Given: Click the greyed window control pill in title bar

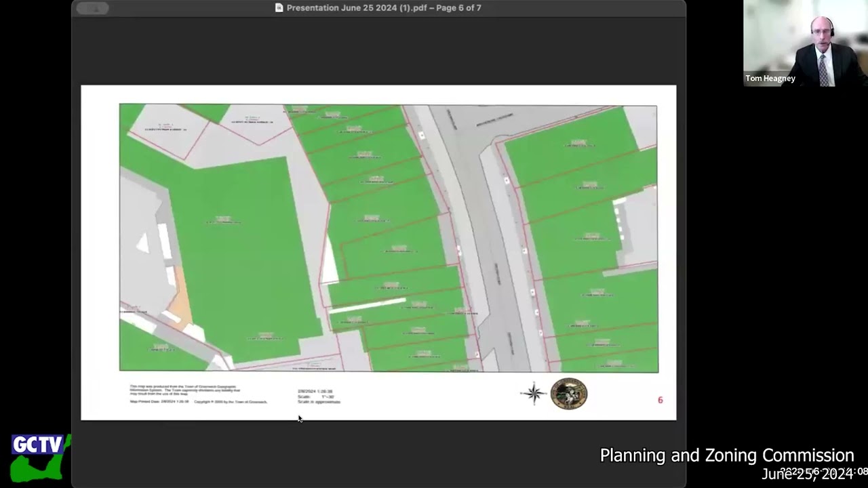Looking at the screenshot, I should [x=93, y=8].
